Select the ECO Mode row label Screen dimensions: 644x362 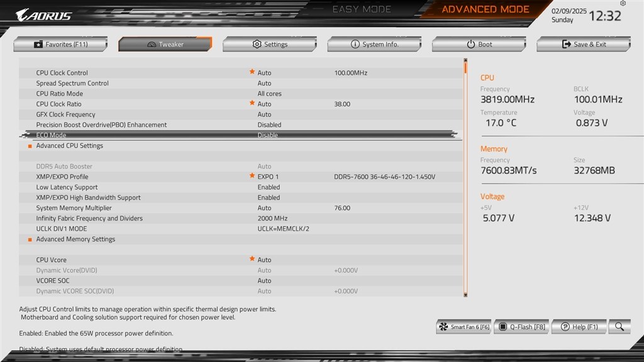point(51,135)
